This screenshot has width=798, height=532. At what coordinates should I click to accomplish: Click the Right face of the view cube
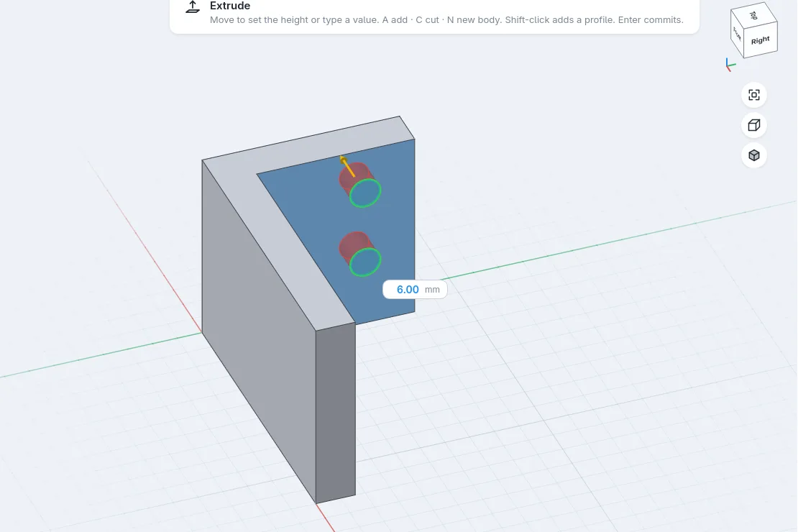point(760,40)
